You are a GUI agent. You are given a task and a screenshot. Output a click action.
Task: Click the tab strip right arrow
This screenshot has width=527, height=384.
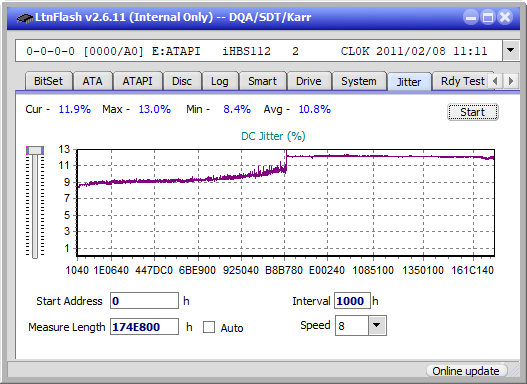pos(511,81)
